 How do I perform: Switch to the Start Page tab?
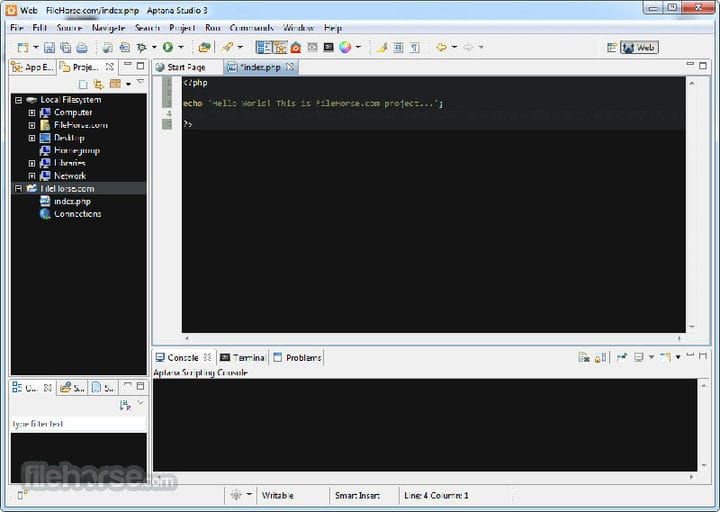180,68
